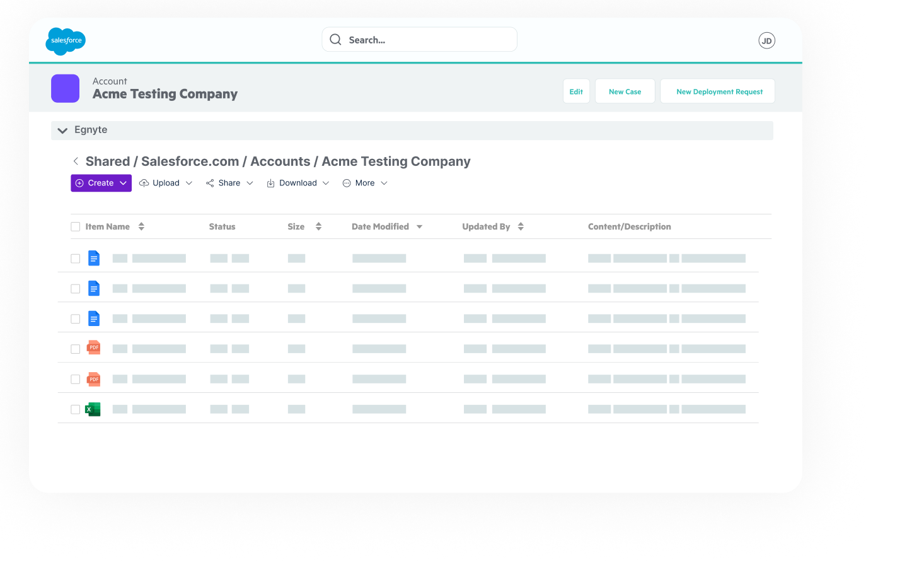The width and height of the screenshot is (924, 584).
Task: Select the Upload icon in the Egnyte toolbar
Action: point(144,183)
